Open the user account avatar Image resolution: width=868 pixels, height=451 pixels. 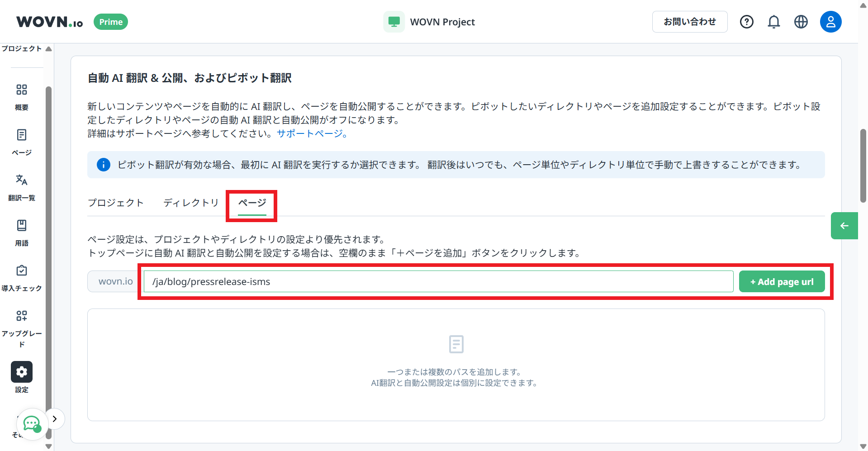pos(830,22)
